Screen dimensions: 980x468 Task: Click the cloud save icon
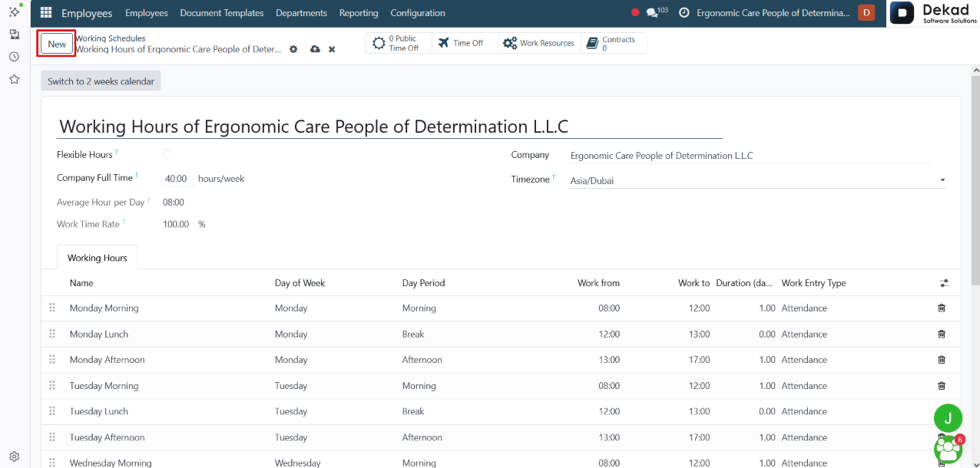pyautogui.click(x=315, y=49)
